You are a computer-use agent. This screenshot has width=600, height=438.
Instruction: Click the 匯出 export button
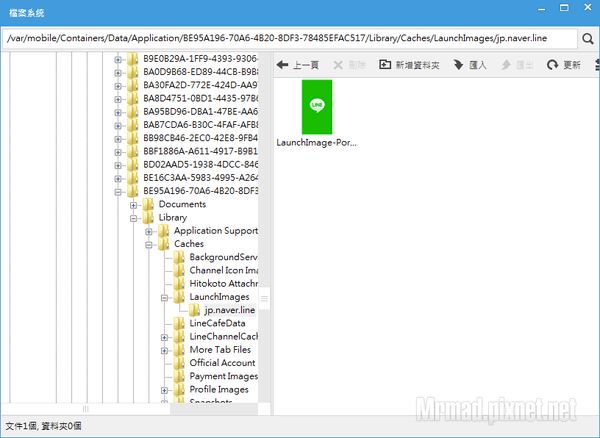(517, 65)
